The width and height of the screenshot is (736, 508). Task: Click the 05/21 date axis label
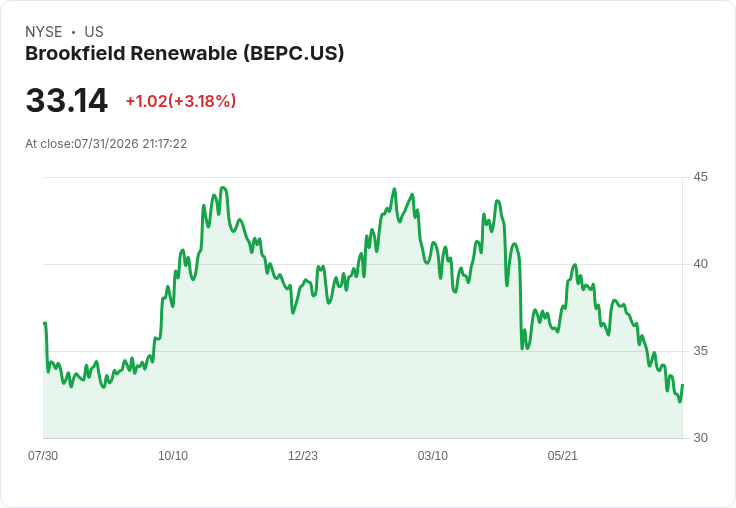pos(562,455)
